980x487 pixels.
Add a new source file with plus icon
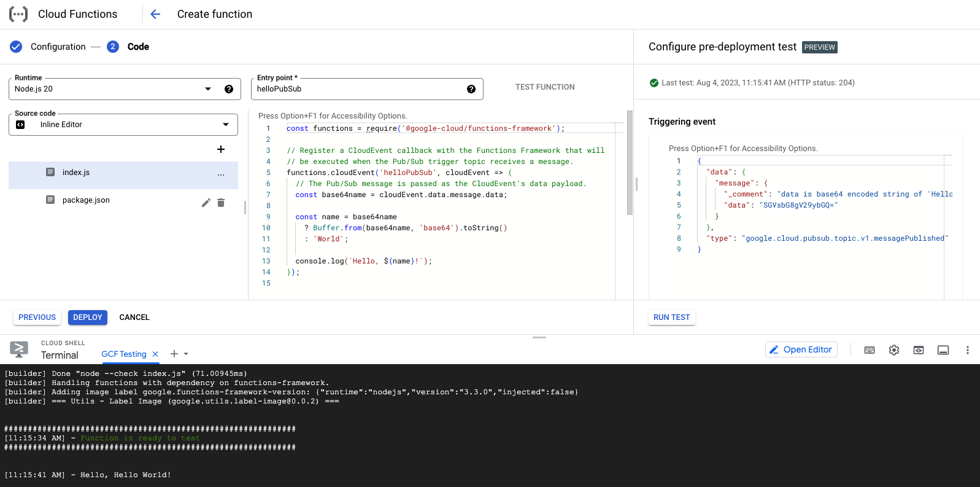[x=221, y=149]
